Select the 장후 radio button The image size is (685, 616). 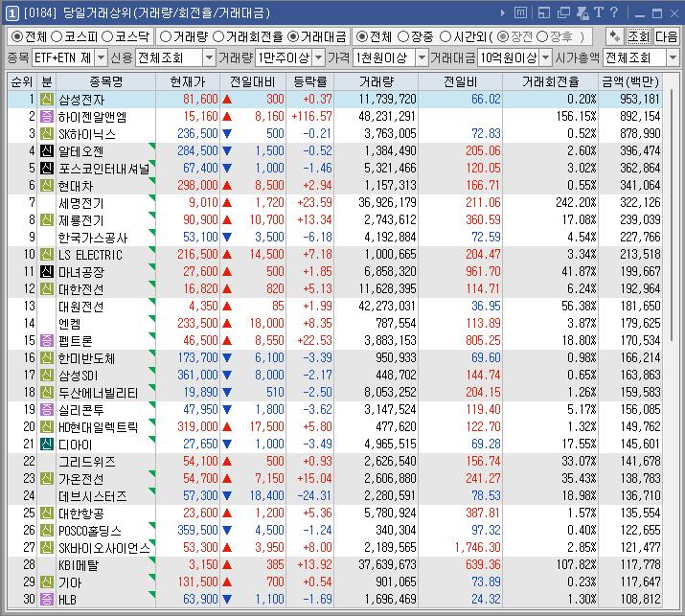click(541, 36)
